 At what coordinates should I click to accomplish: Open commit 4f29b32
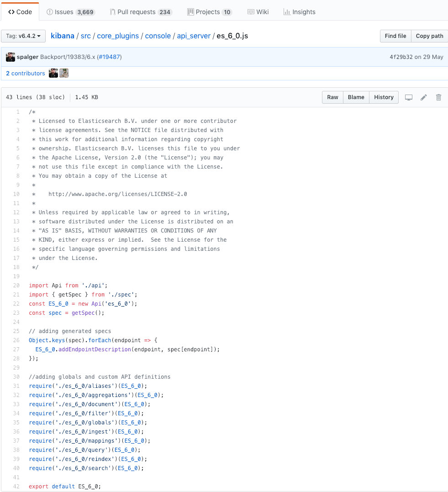tap(401, 57)
